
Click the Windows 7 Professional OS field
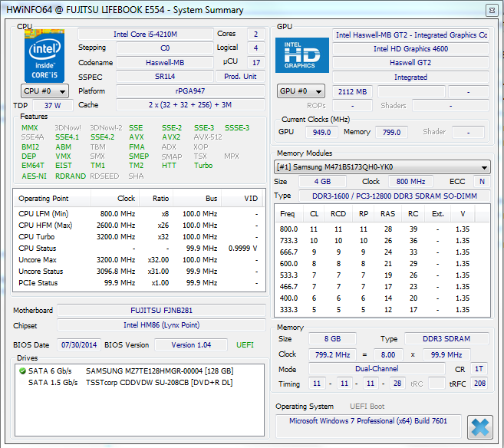[x=368, y=421]
